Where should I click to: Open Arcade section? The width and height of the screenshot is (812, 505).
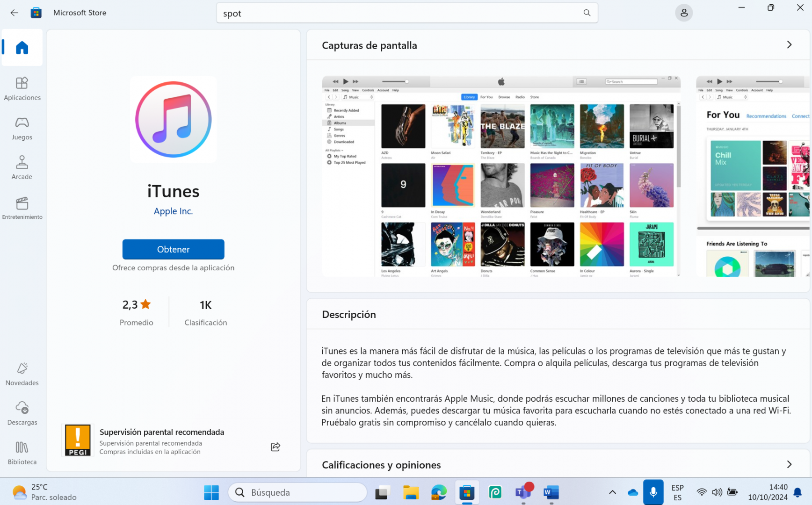pyautogui.click(x=22, y=168)
